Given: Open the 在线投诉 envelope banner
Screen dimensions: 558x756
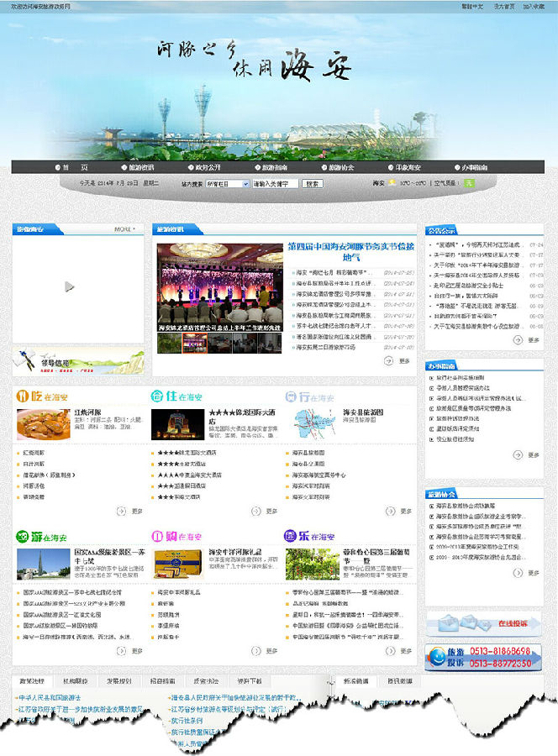Looking at the screenshot, I should 484,623.
